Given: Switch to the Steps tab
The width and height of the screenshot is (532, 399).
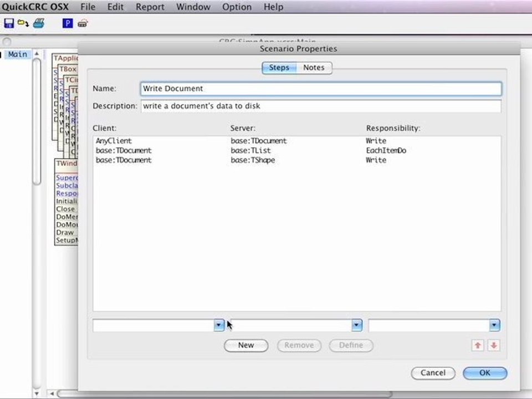Looking at the screenshot, I should (279, 68).
